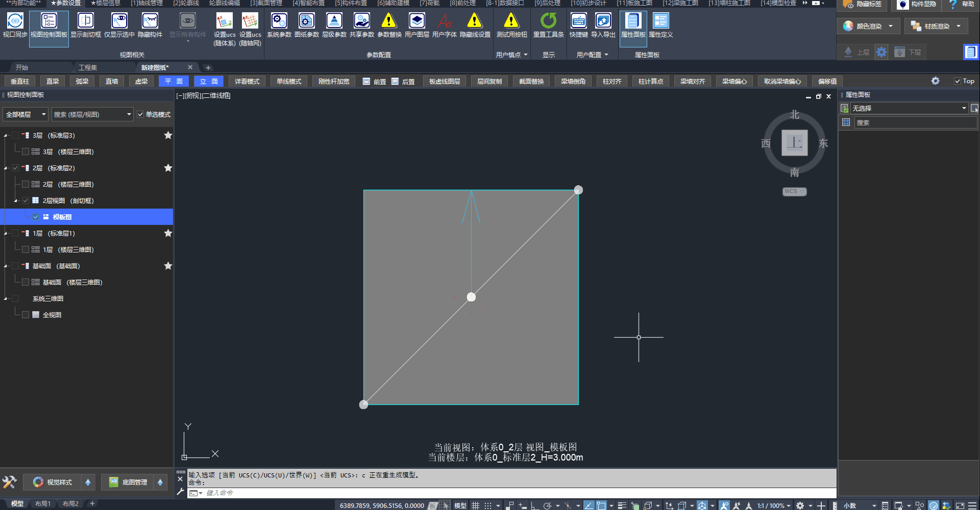Viewport: 980px width, 510px height.
Task: Check the 3层 (标准层3) checkbox
Action: pyautogui.click(x=15, y=136)
